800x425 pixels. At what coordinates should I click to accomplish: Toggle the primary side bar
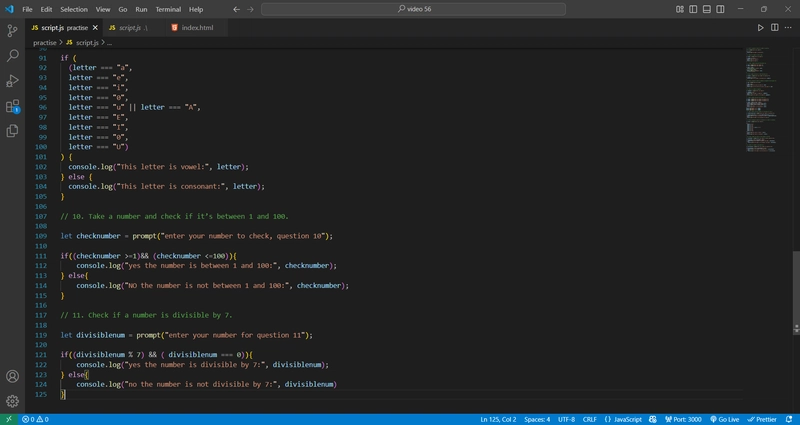click(x=693, y=9)
